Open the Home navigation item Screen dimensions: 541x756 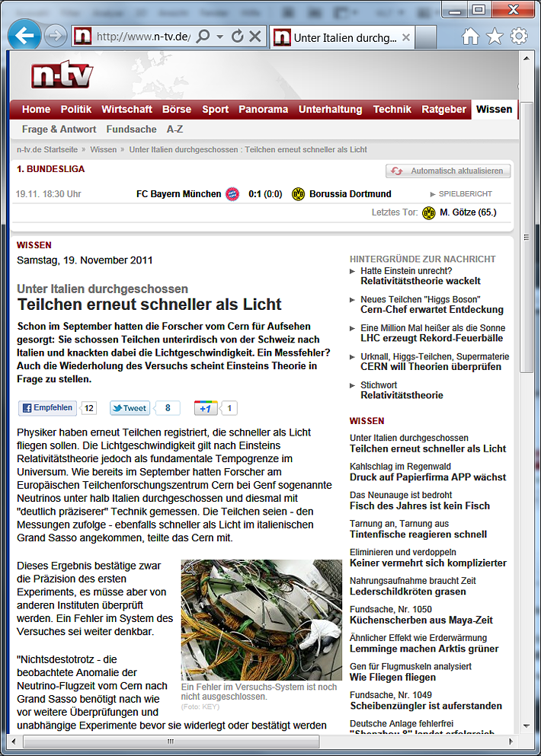(37, 110)
